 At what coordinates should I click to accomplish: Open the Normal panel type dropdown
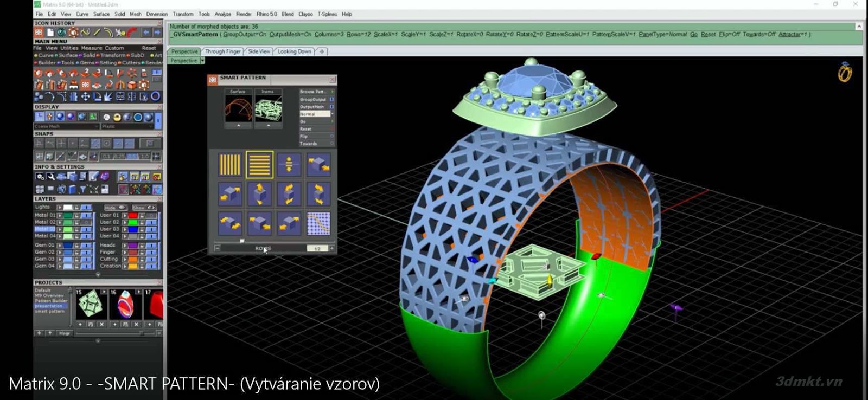click(317, 114)
